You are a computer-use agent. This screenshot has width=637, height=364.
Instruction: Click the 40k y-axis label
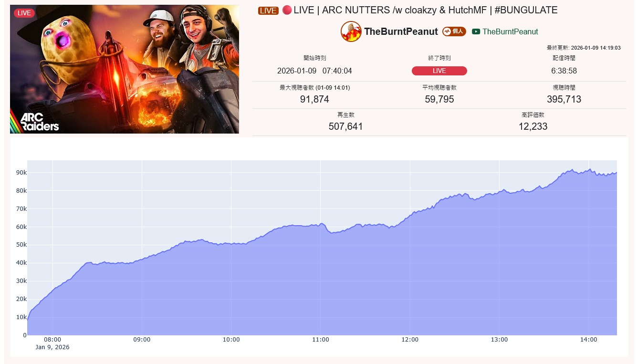pos(21,263)
